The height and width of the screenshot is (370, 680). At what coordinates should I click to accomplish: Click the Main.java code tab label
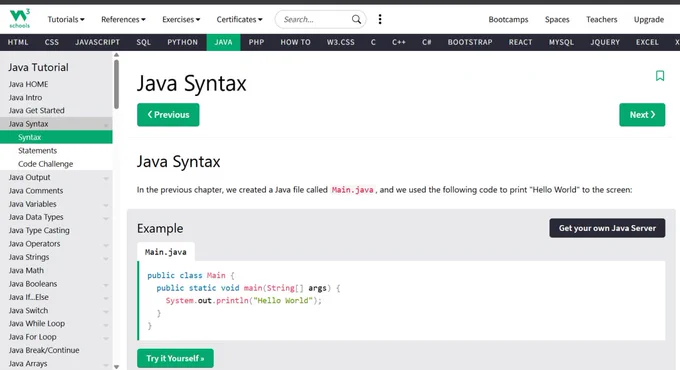[x=166, y=252]
